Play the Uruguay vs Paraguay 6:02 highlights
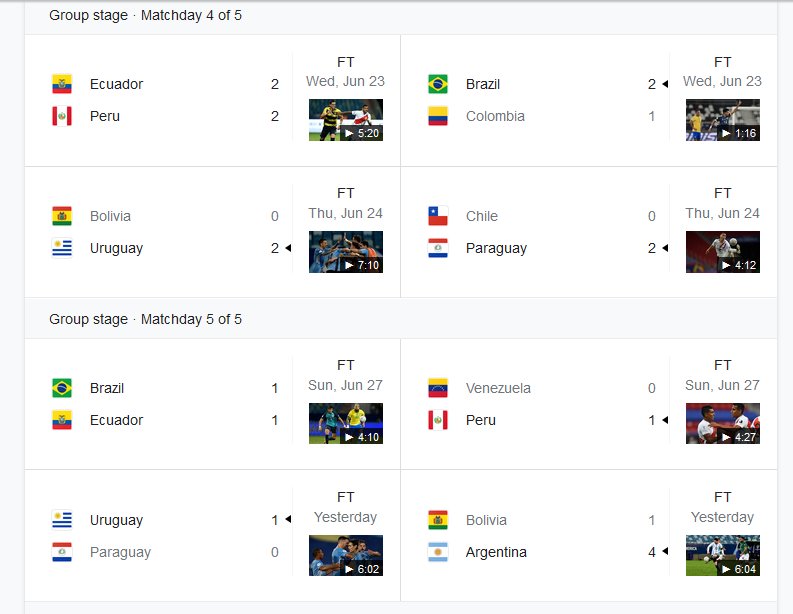This screenshot has height=614, width=793. click(346, 555)
